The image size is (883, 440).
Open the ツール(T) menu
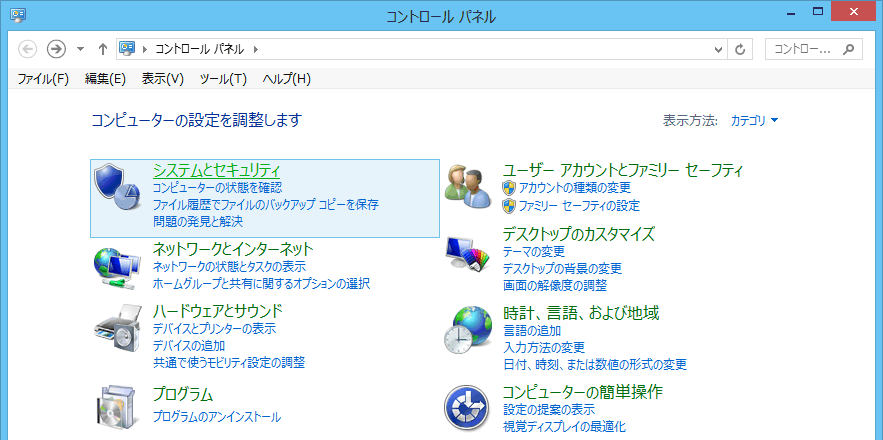click(x=224, y=79)
